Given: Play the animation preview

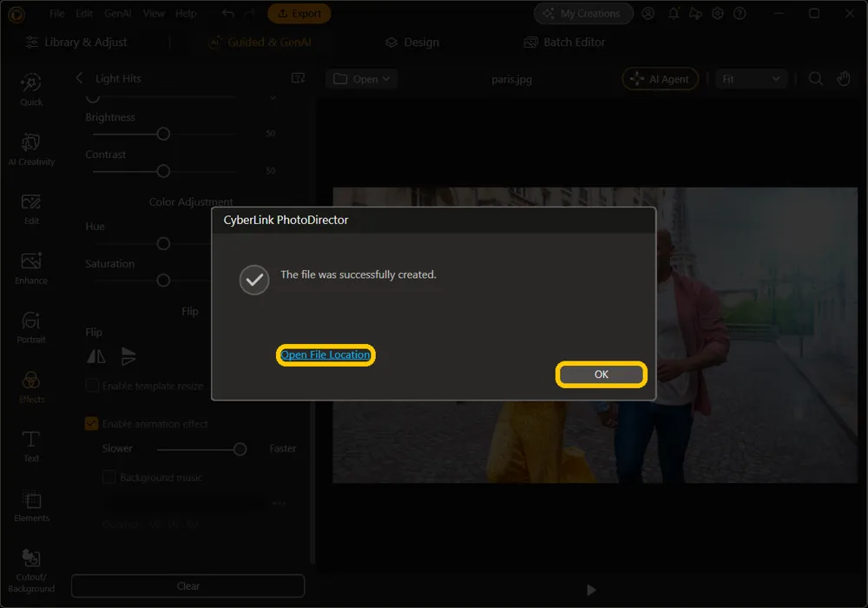Looking at the screenshot, I should coord(591,590).
